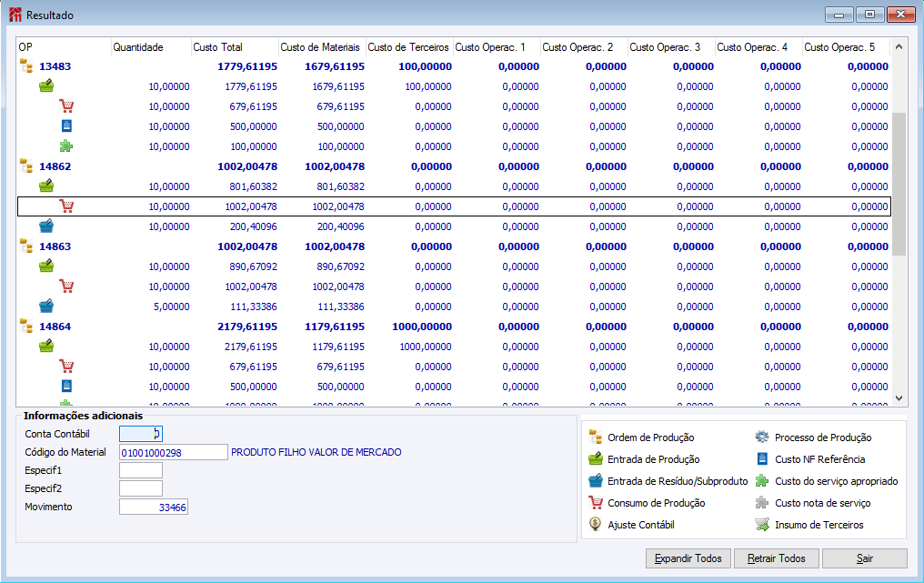The height and width of the screenshot is (583, 924).
Task: Click the scrollbar down arrow in grid
Action: click(x=899, y=398)
